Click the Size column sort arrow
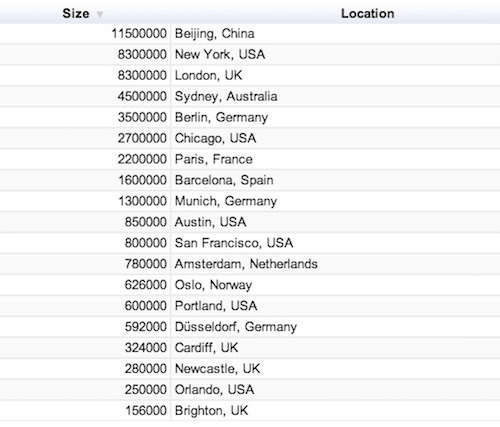 (x=99, y=15)
